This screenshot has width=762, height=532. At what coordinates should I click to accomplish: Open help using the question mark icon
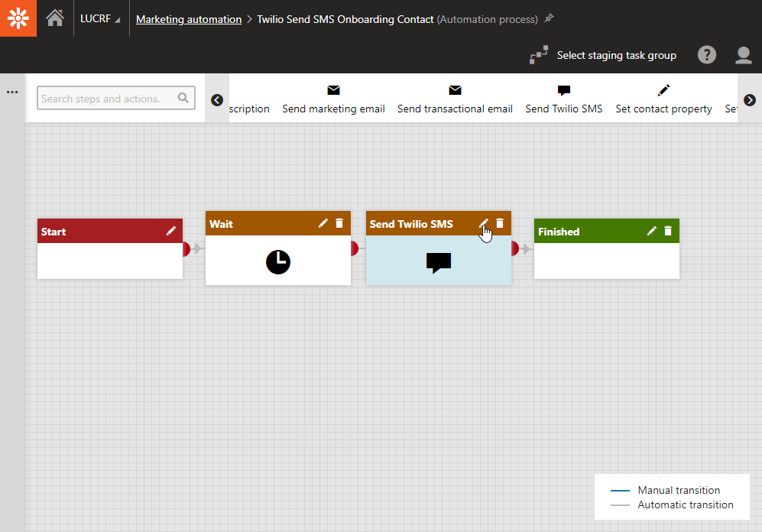pos(707,54)
